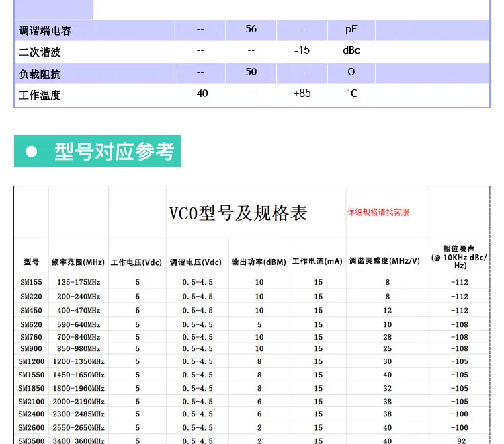504x444 pixels.
Task: Click the pF unit cell
Action: (x=351, y=30)
